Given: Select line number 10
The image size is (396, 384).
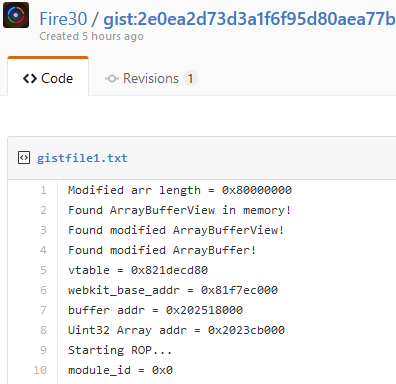Looking at the screenshot, I should coord(40,370).
